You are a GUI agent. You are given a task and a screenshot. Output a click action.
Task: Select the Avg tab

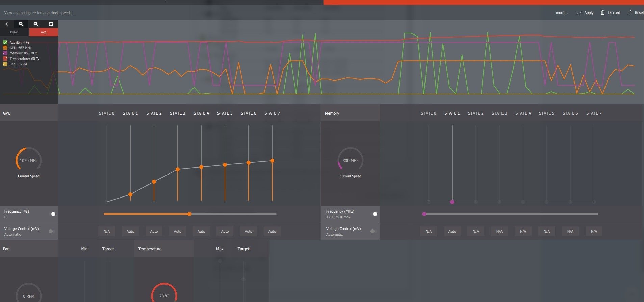44,32
